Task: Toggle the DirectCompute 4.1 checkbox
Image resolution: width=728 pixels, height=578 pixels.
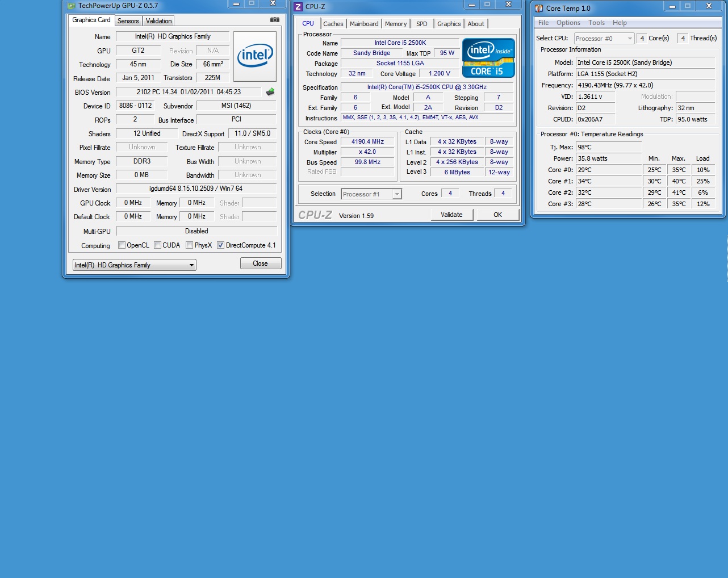Action: (220, 245)
